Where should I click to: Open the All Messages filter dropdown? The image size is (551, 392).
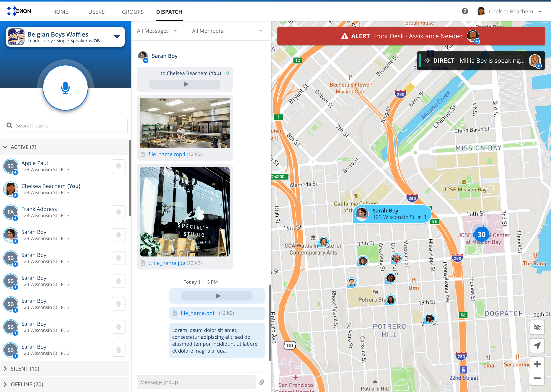coord(157,31)
